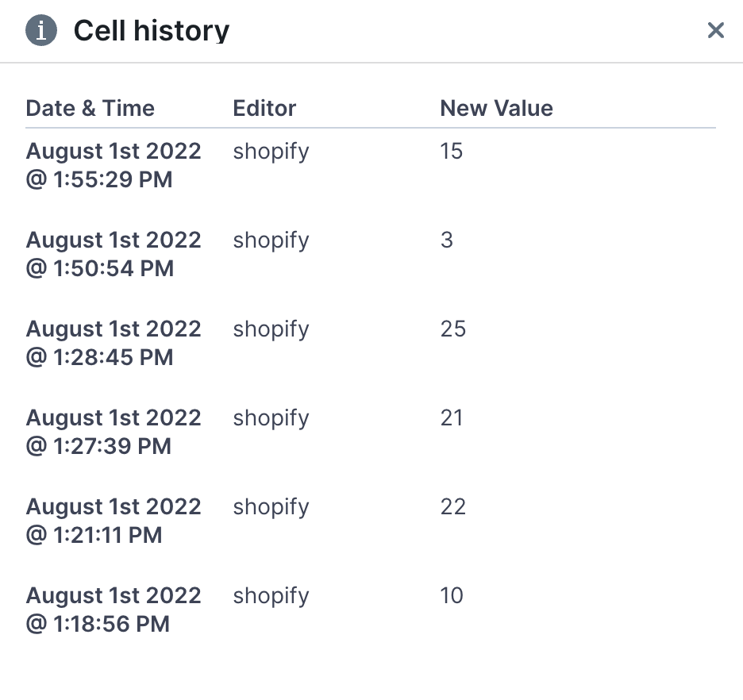Viewport: 743px width, 700px height.
Task: Click the new value 15 in the top row
Action: [451, 152]
